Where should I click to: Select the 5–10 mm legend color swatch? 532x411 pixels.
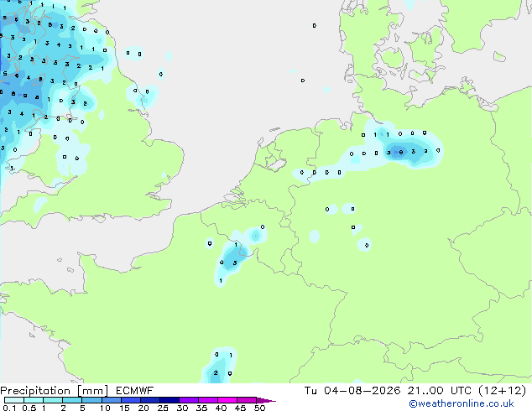point(92,400)
